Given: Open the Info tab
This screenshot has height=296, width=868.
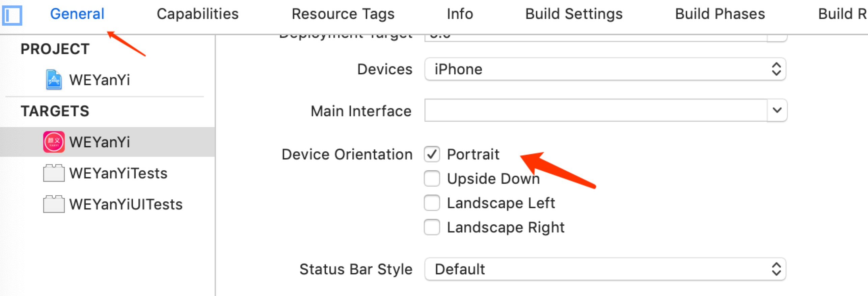Looking at the screenshot, I should pyautogui.click(x=460, y=14).
